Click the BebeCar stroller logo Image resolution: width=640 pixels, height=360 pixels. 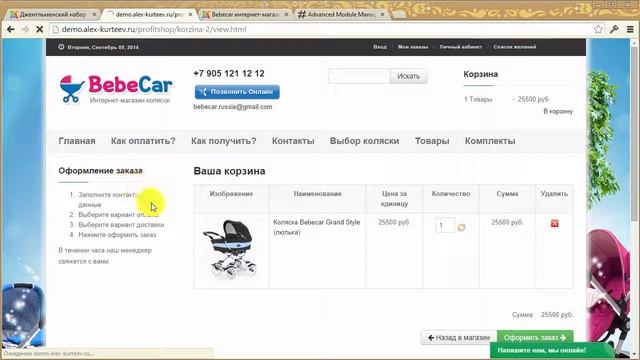point(116,89)
